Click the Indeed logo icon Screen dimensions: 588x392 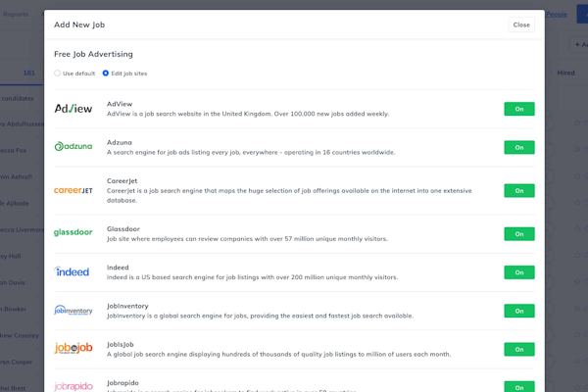tap(73, 271)
